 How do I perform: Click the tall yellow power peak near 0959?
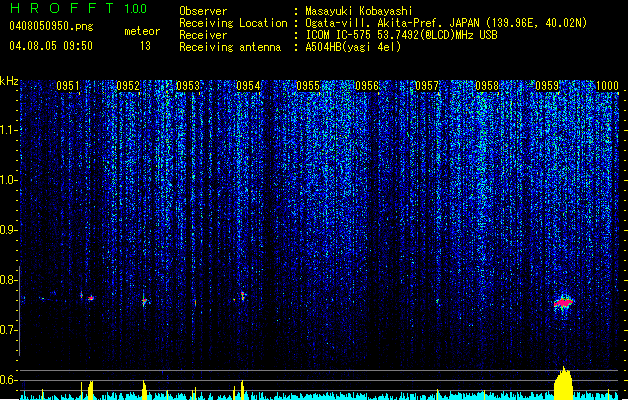pos(564,384)
